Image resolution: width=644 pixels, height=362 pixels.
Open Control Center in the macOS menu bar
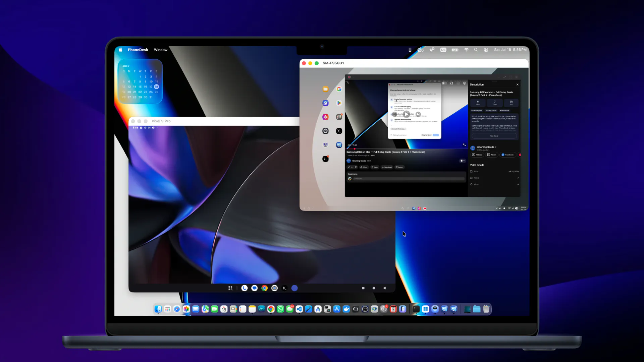point(486,50)
